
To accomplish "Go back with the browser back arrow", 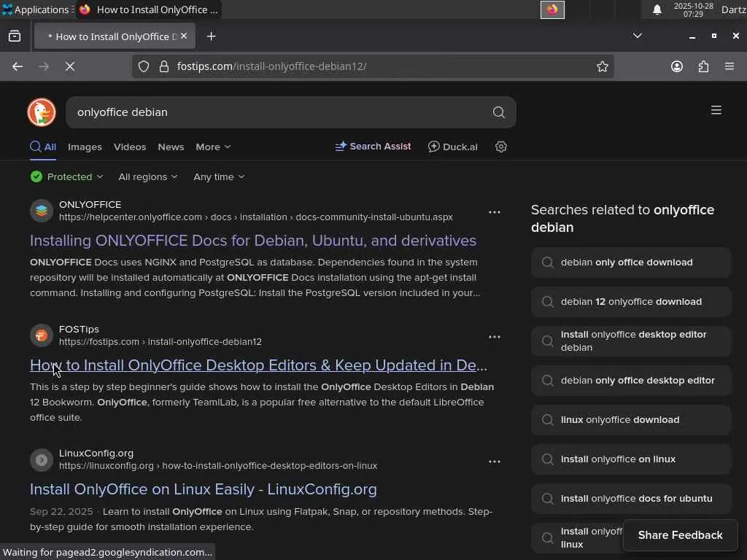I will click(x=18, y=66).
